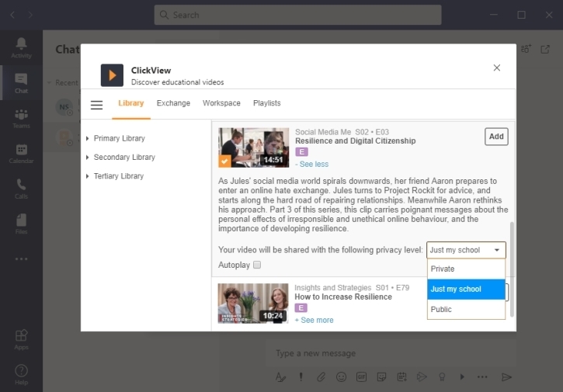The width and height of the screenshot is (563, 392).
Task: Open the emoji picker in compose bar
Action: 341,376
